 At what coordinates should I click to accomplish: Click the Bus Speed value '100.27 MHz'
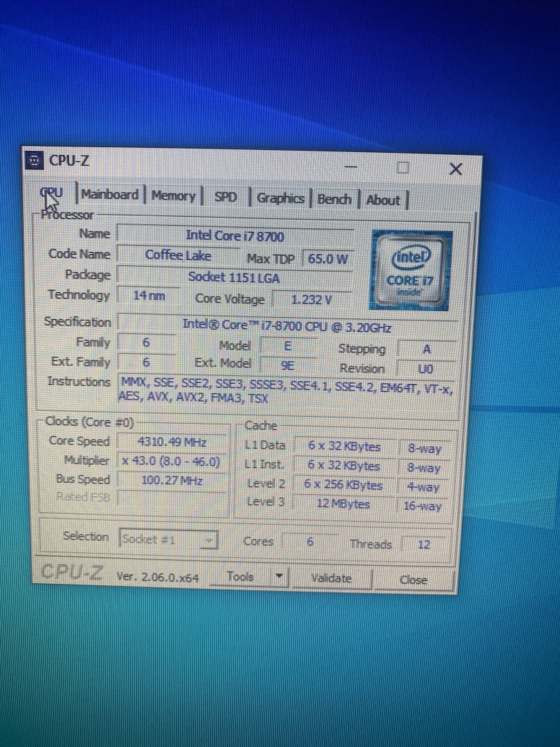[x=172, y=480]
